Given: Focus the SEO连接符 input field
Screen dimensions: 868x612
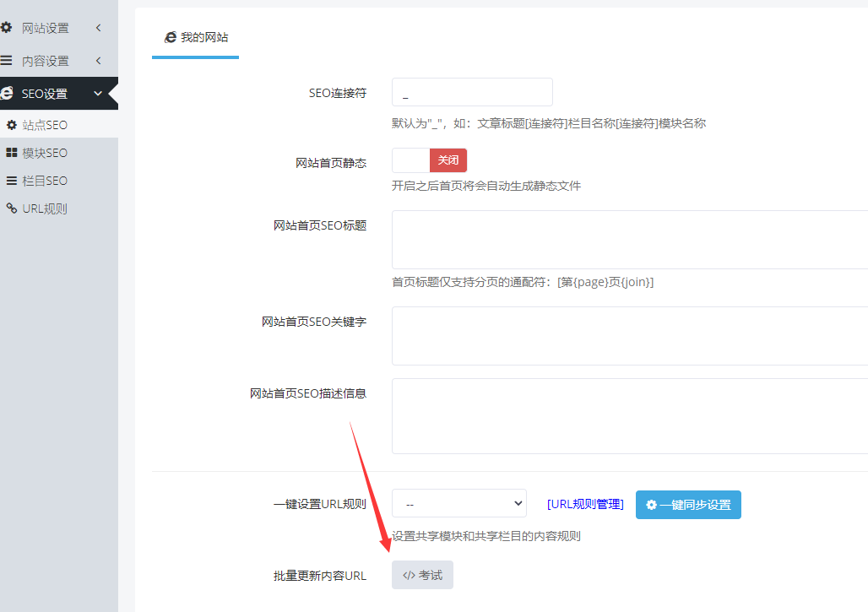Looking at the screenshot, I should pos(472,92).
